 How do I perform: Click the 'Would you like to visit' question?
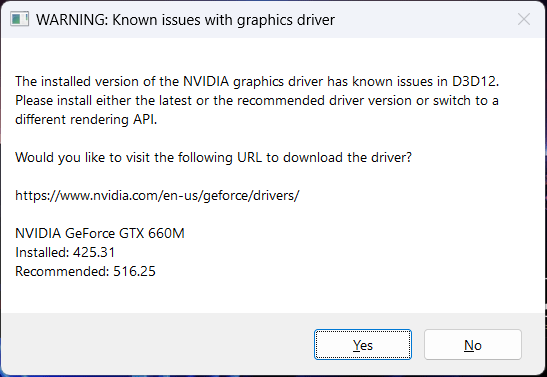click(213, 158)
